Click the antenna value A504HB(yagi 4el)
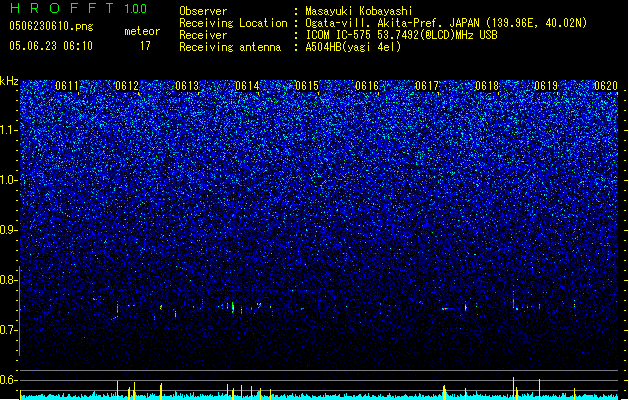 tap(353, 47)
